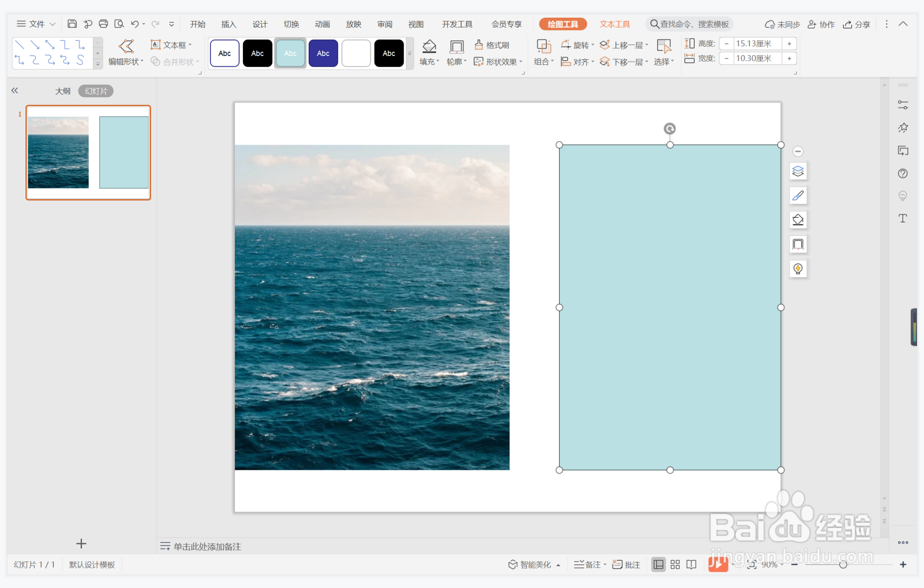Click the slideshow play button in status bar
The image size is (924, 588).
pos(717,564)
